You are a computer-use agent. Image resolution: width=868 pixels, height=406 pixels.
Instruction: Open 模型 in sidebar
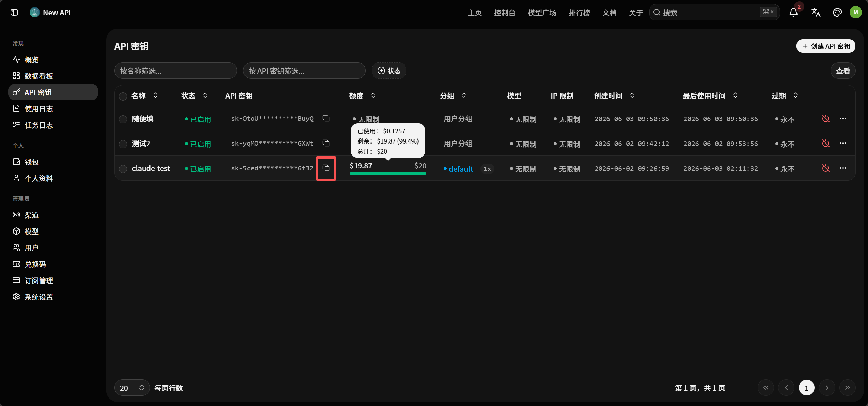pos(53,231)
